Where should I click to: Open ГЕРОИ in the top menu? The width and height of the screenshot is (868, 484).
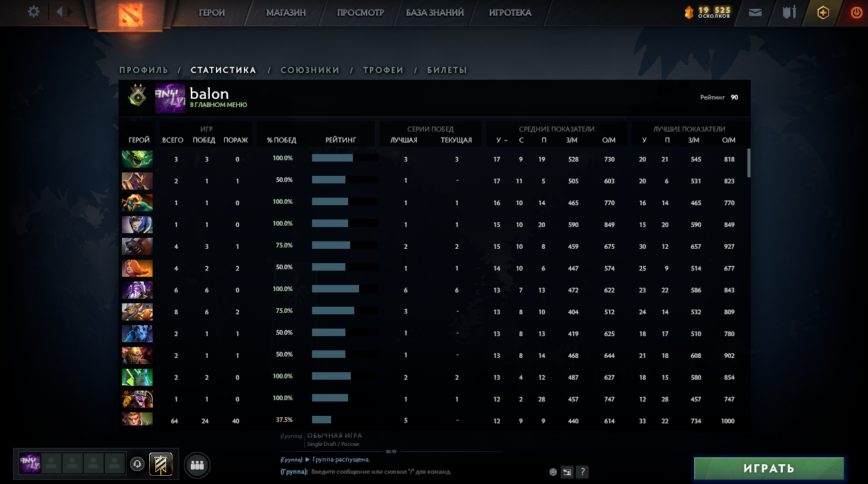212,12
